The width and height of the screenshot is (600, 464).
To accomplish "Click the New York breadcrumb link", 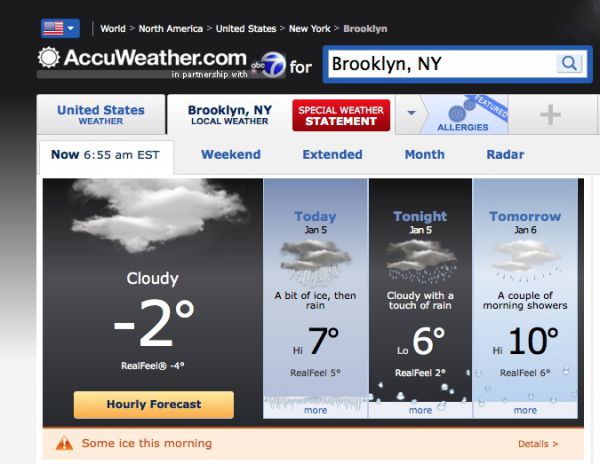I will [x=309, y=29].
